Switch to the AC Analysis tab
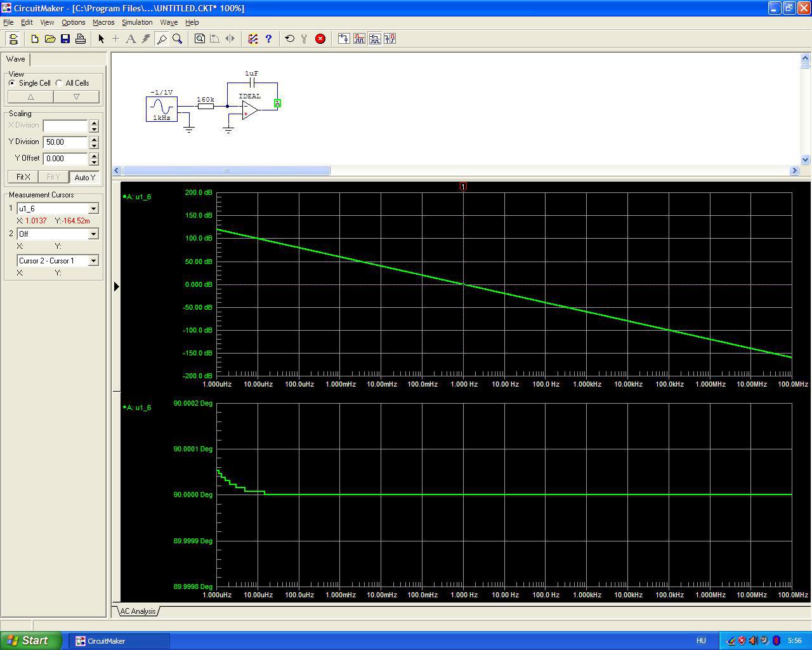Screen dimensions: 812x650 (x=138, y=611)
